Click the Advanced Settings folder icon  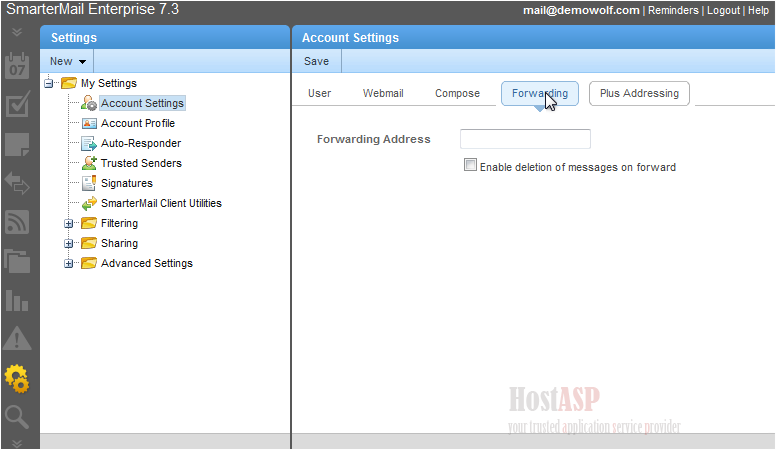[x=89, y=263]
